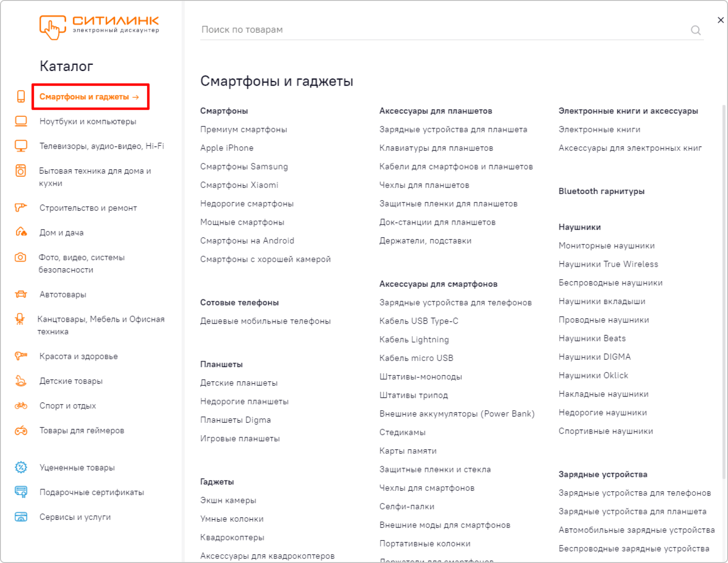Click the Наушники section heading

pos(580,227)
